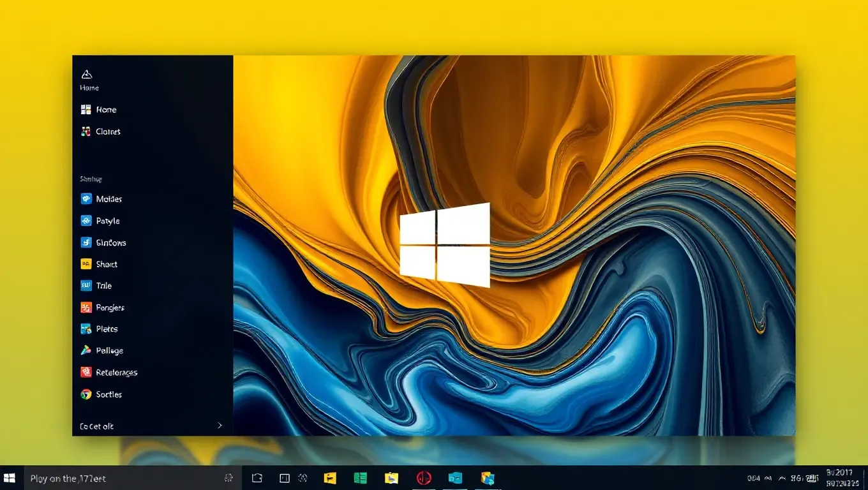Launch the red circular app on the taskbar

[424, 478]
